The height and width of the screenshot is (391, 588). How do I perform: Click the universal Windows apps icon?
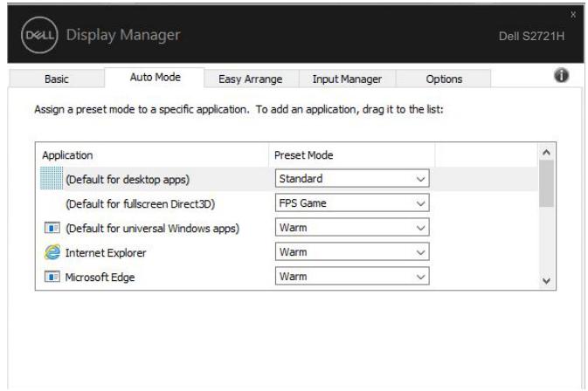pos(52,228)
